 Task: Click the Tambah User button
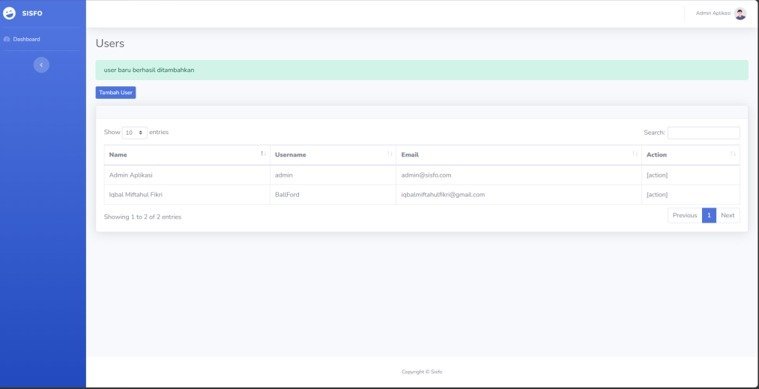tap(116, 92)
